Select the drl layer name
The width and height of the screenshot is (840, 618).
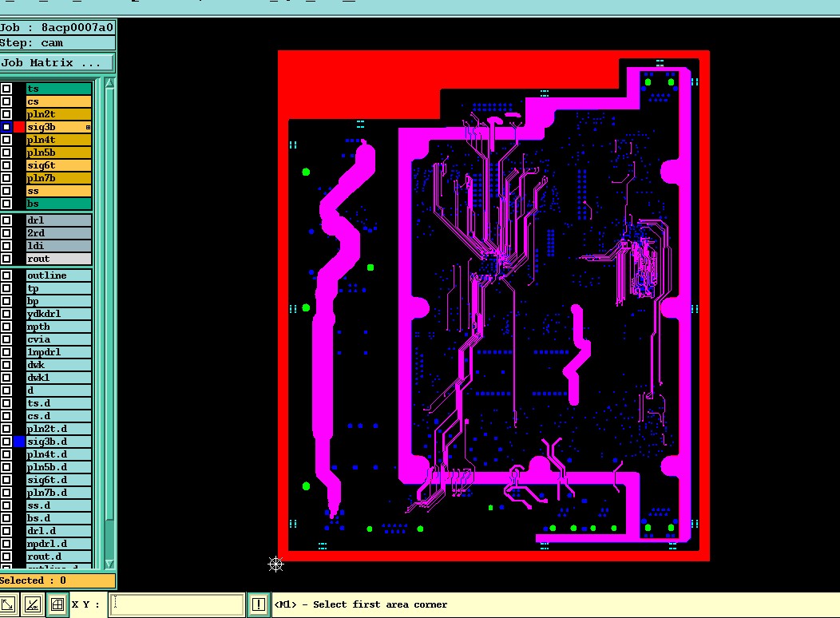click(59, 220)
